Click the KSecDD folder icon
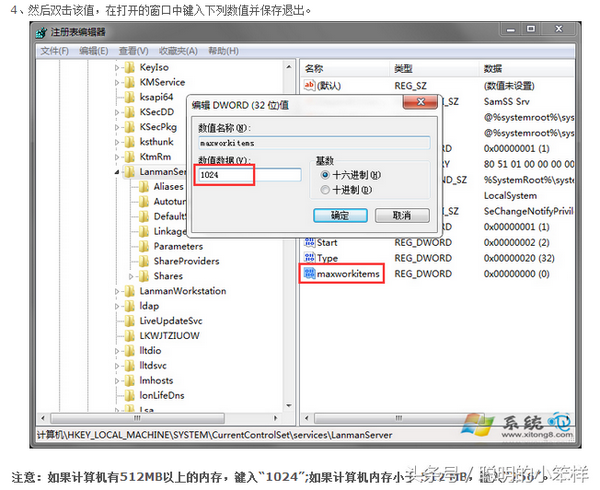Image resolution: width=600 pixels, height=490 pixels. coord(130,112)
